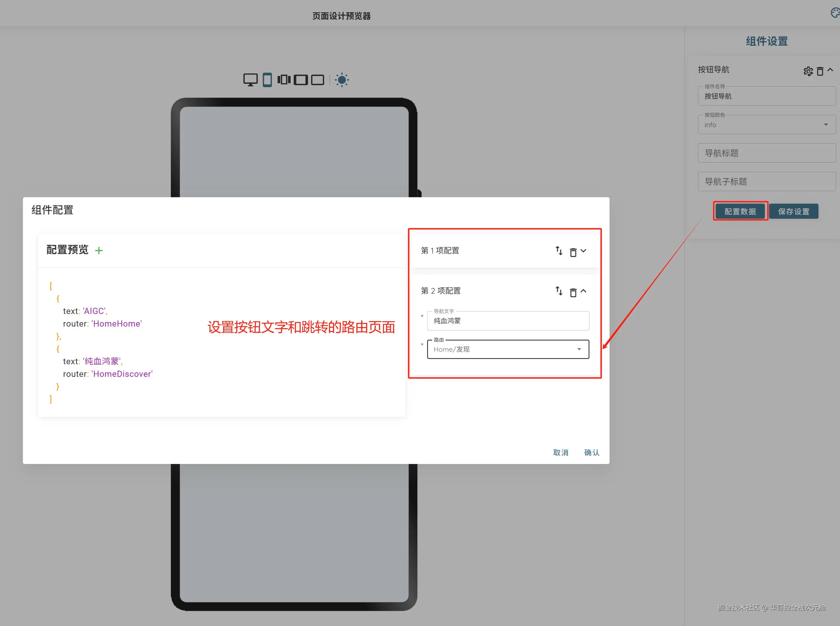
Task: Click 取消 to cancel the dialog
Action: 560,453
